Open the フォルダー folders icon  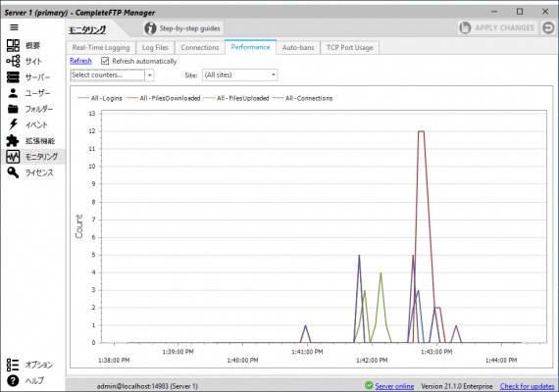[x=13, y=109]
